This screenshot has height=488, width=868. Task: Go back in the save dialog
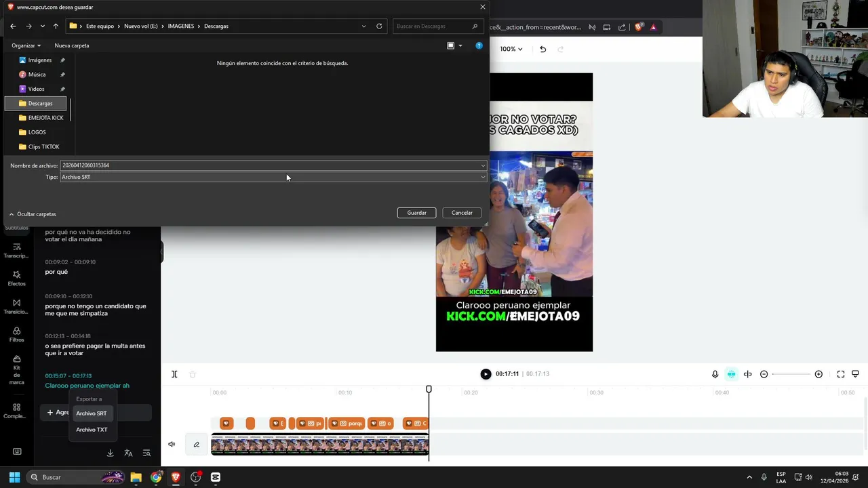pyautogui.click(x=13, y=26)
